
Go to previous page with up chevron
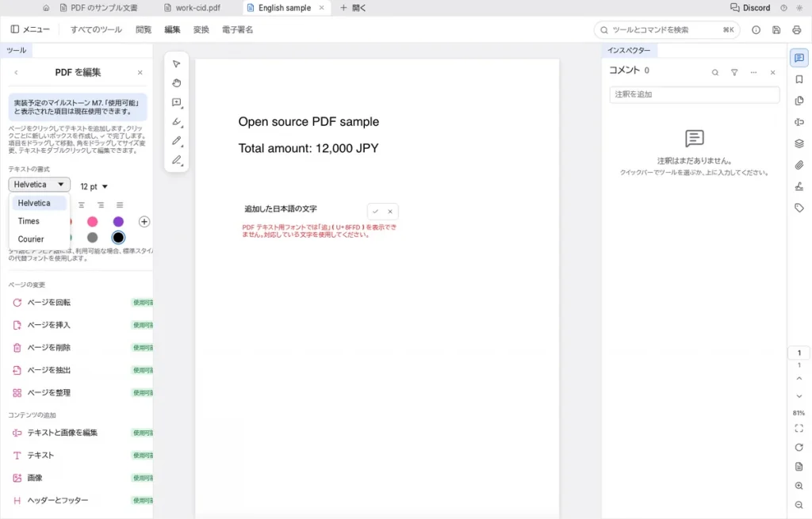point(799,379)
